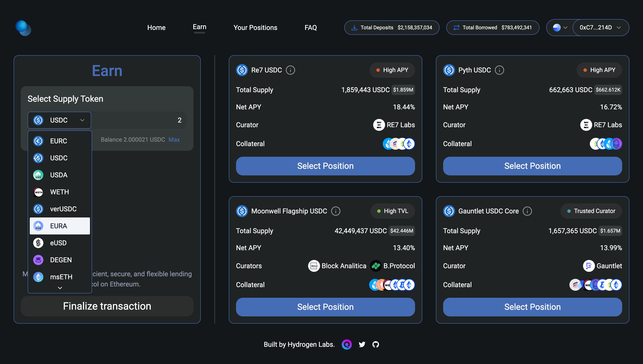Click the blue sphere app logo
Viewport: 643px width, 364px height.
[23, 28]
